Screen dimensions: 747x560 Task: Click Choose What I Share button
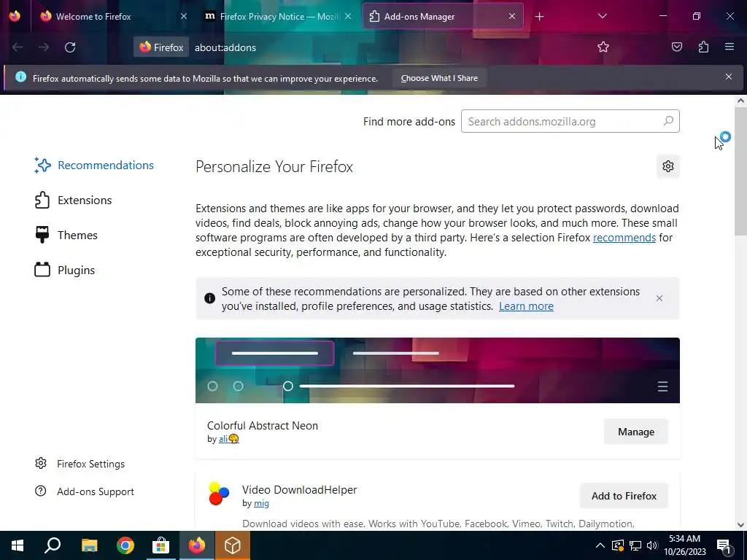(x=438, y=78)
